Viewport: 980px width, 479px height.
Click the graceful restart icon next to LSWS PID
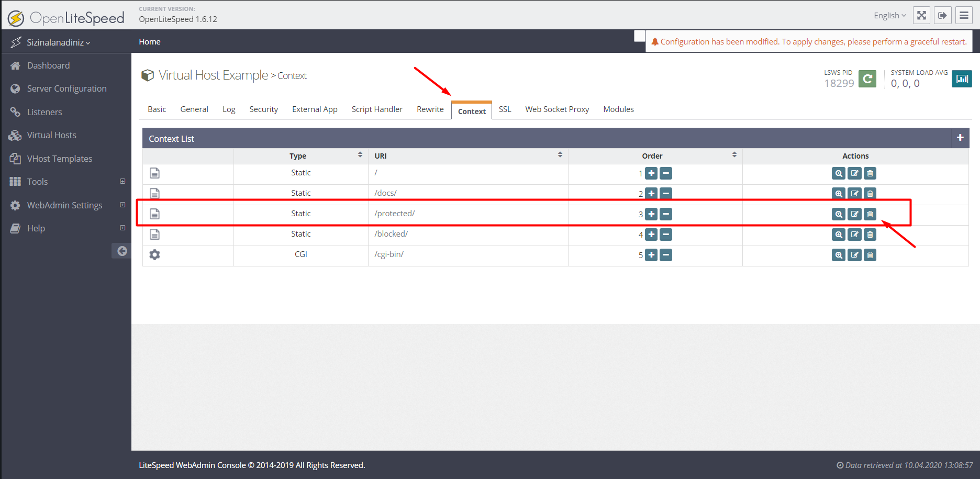(867, 79)
